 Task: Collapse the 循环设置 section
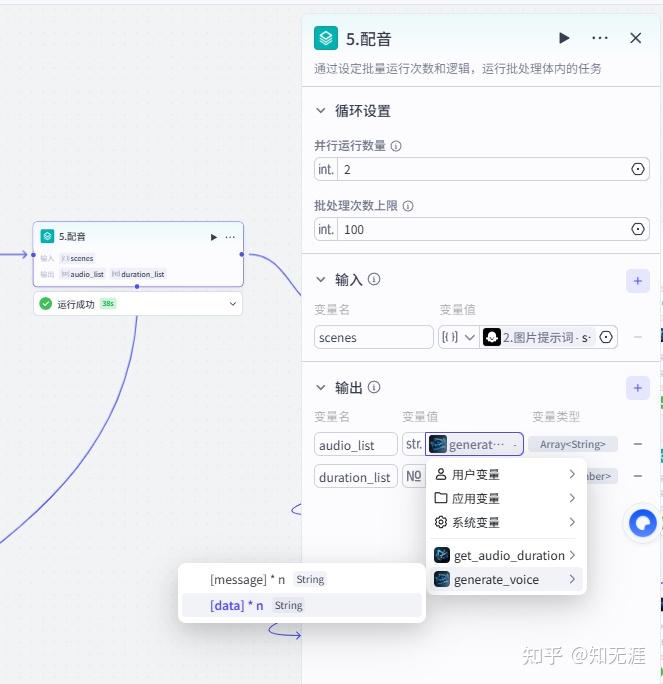point(321,110)
